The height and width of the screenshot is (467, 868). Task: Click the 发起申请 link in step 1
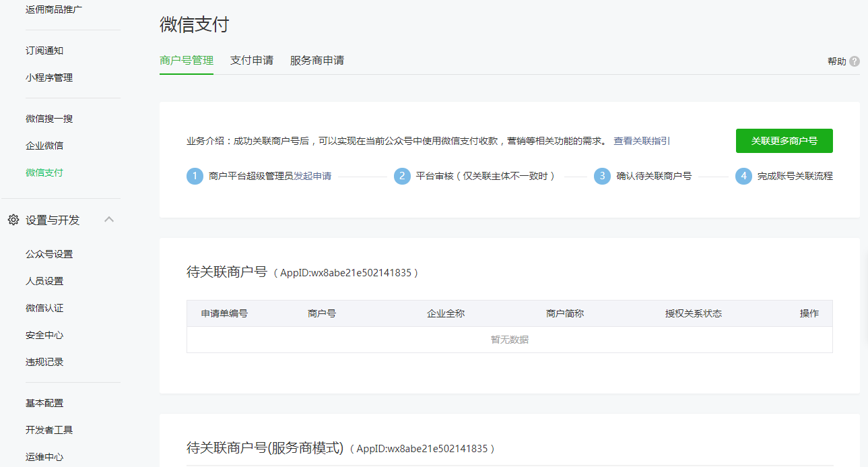click(312, 176)
